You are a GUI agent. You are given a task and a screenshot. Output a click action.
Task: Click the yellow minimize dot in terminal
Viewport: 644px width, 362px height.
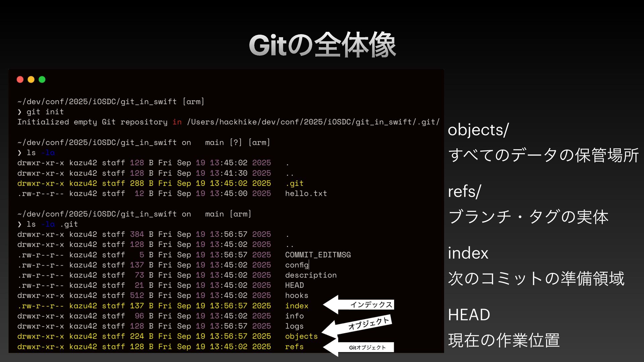click(31, 79)
